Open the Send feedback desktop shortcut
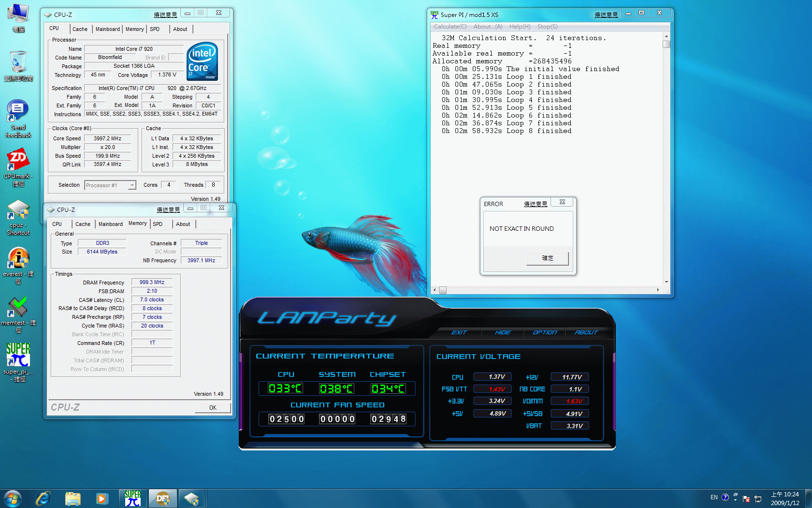The height and width of the screenshot is (508, 812). click(x=18, y=119)
